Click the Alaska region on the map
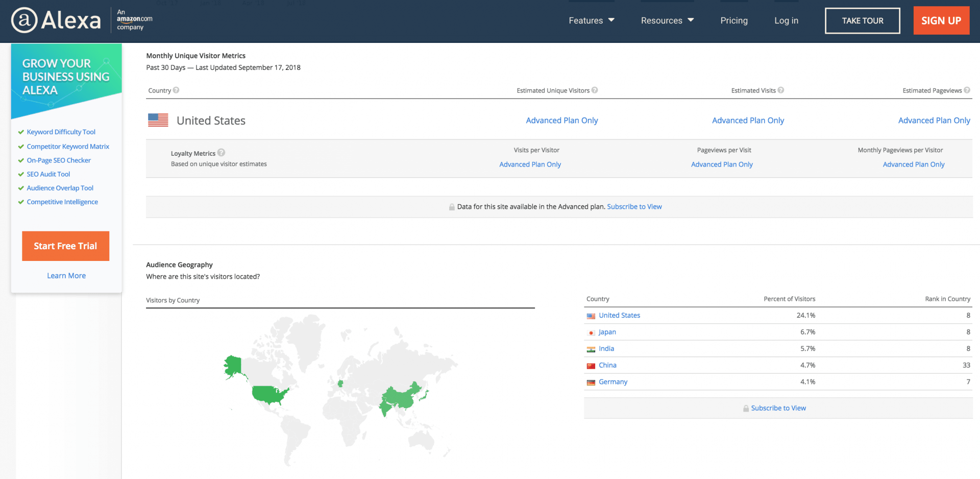Screen dimensions: 980x479 pos(233,366)
